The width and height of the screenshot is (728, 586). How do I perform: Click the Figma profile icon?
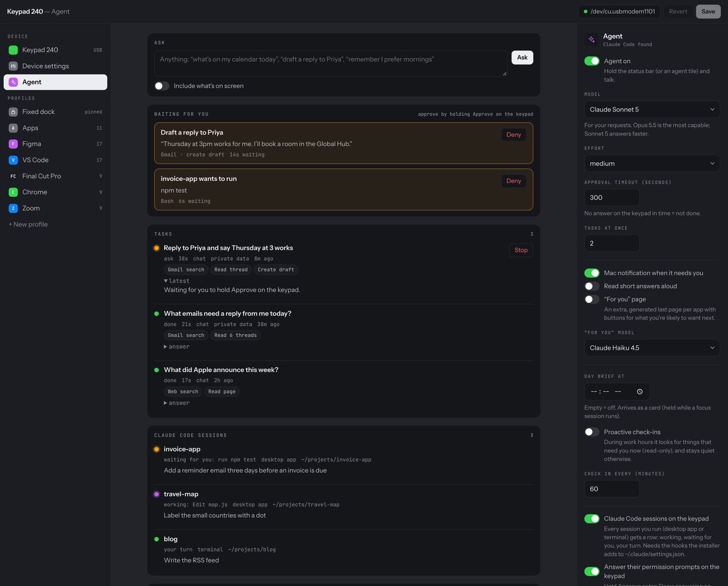(13, 144)
